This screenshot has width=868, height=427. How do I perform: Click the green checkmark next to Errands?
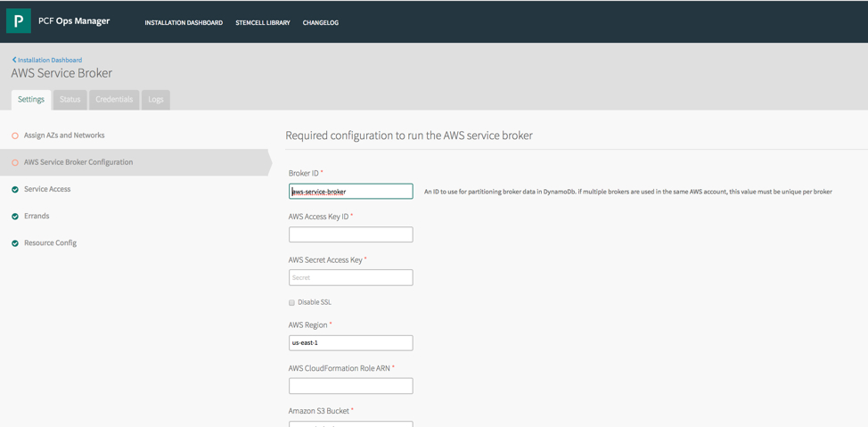(x=15, y=217)
